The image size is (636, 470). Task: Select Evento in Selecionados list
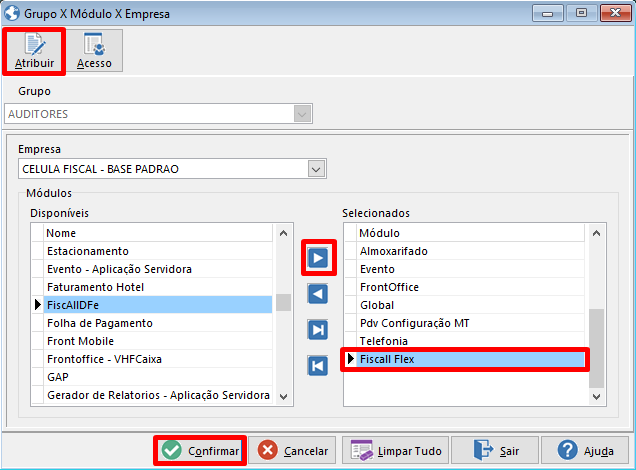click(471, 269)
